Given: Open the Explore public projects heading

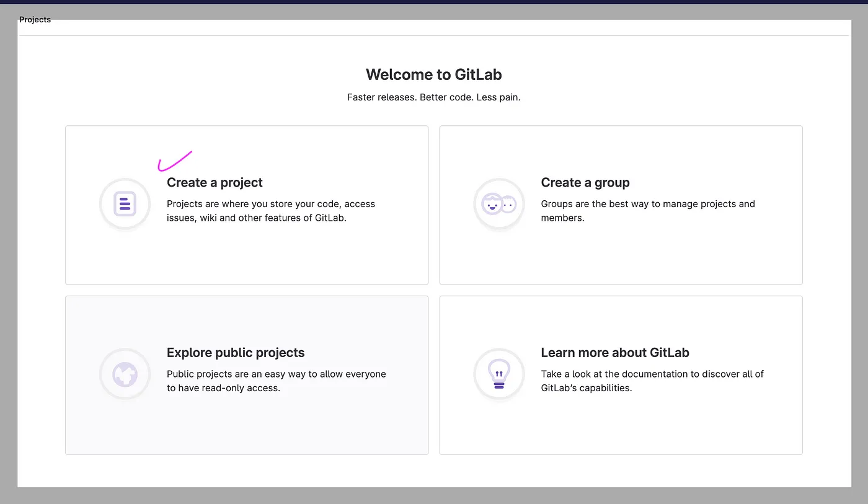Looking at the screenshot, I should tap(236, 353).
